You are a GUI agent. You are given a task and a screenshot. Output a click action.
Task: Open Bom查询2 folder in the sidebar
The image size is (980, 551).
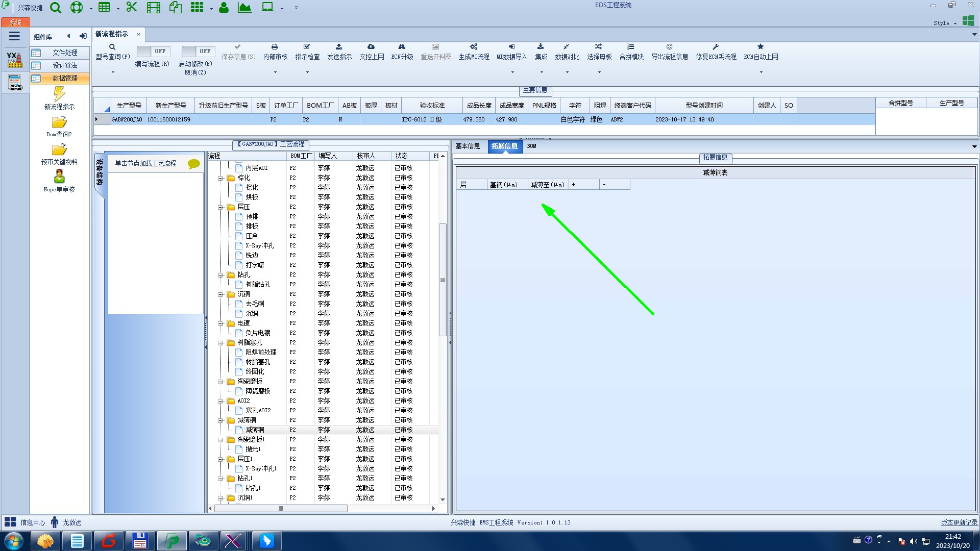[59, 122]
